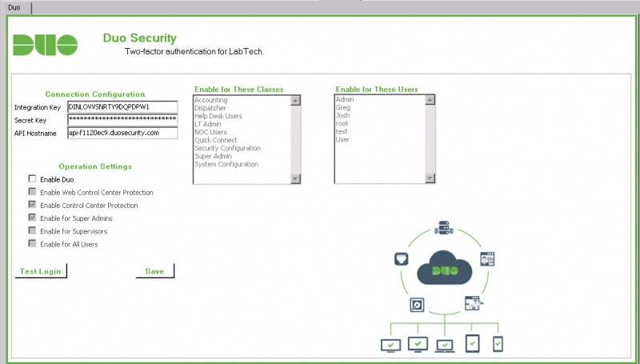Image resolution: width=640 pixels, height=364 pixels.
Task: Click the Test Login button
Action: [x=41, y=271]
